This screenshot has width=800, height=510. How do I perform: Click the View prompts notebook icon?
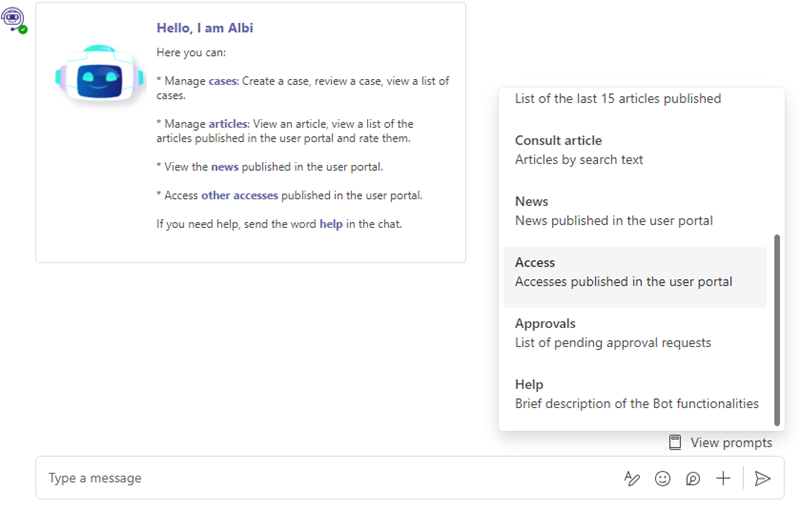pyautogui.click(x=675, y=442)
